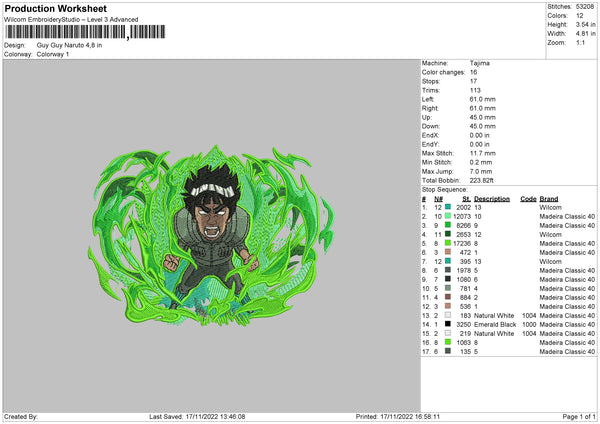Image resolution: width=600 pixels, height=424 pixels.
Task: Click the teal swatch in stop row 1
Action: pyautogui.click(x=448, y=207)
